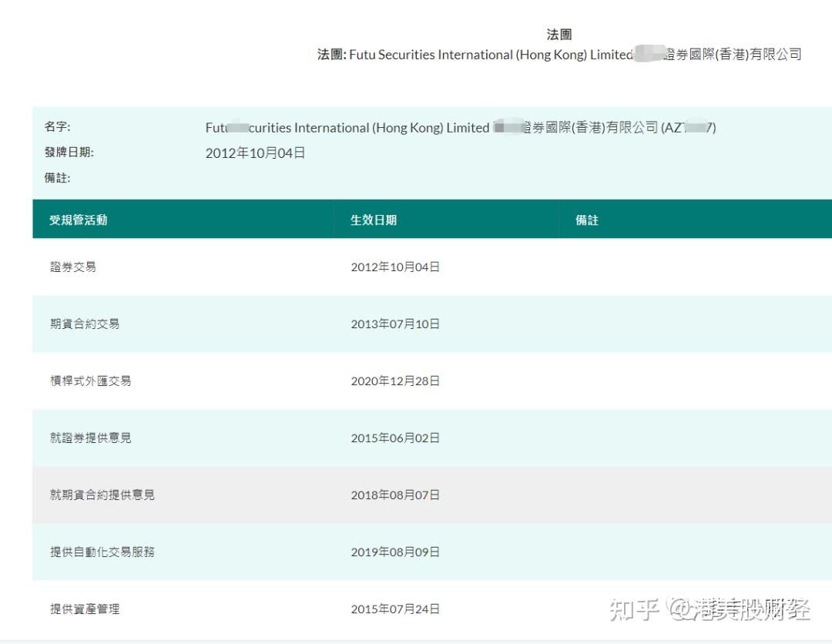Click the 法團: Futu Securities title line
The height and width of the screenshot is (644, 832).
559,54
